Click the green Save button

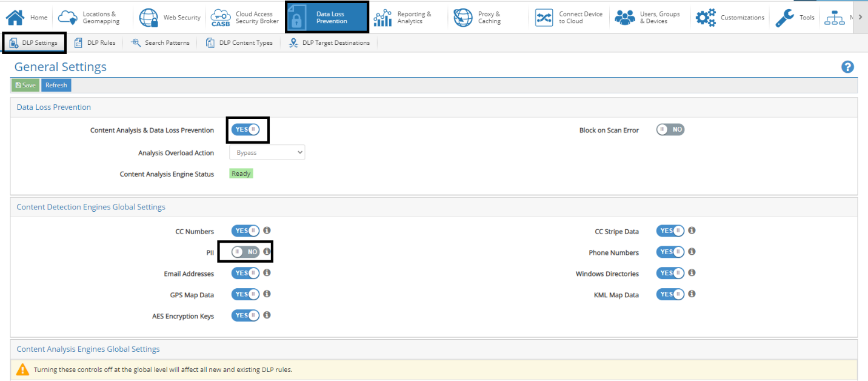pyautogui.click(x=25, y=85)
